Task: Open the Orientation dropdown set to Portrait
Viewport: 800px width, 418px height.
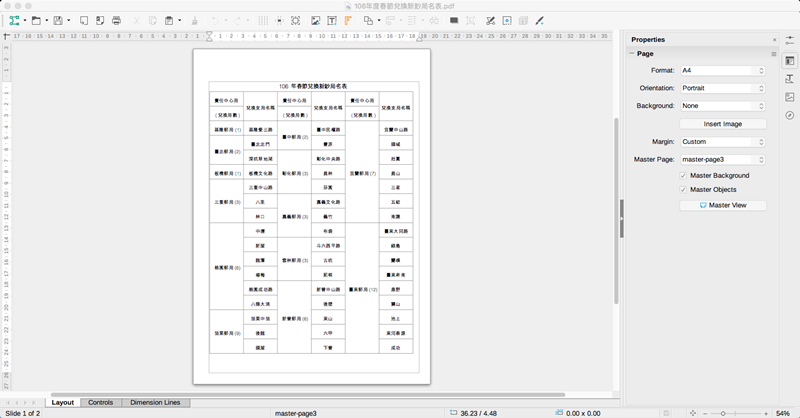Action: [722, 88]
